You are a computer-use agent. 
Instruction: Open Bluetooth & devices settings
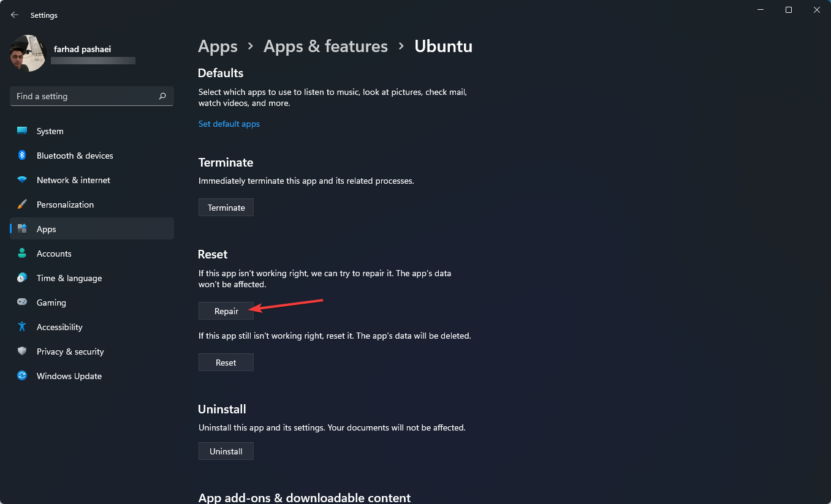click(x=21, y=155)
